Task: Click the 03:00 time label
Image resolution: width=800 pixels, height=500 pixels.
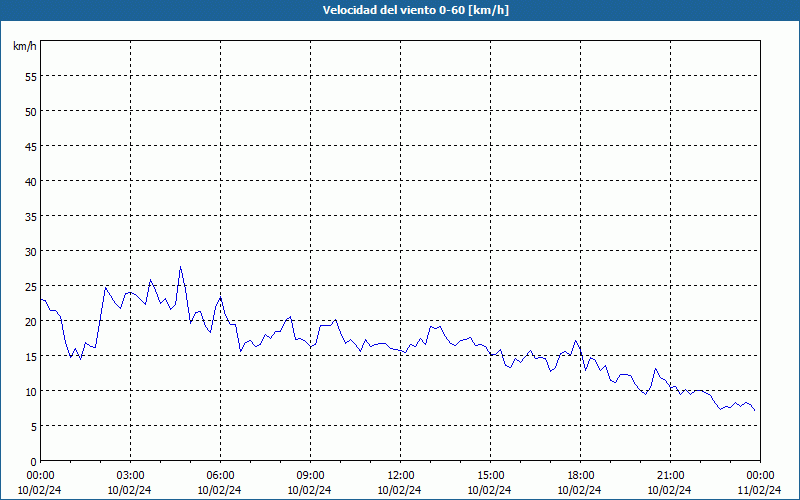Action: [x=130, y=476]
